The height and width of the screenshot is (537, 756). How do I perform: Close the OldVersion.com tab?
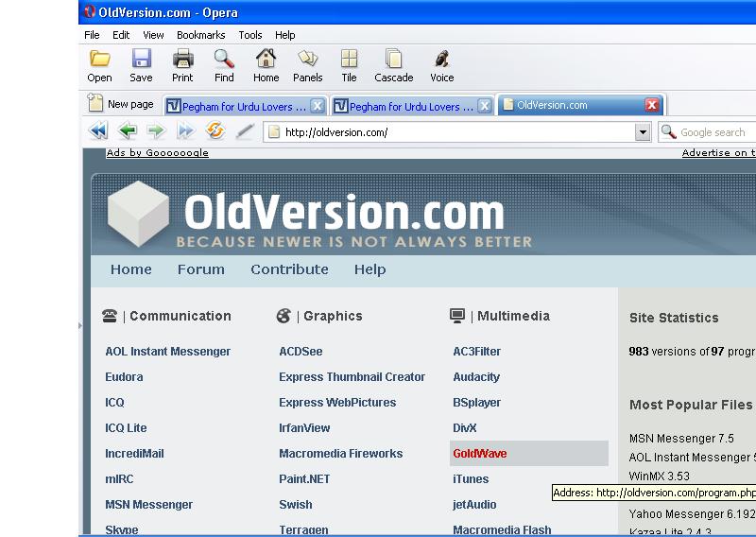tap(652, 105)
